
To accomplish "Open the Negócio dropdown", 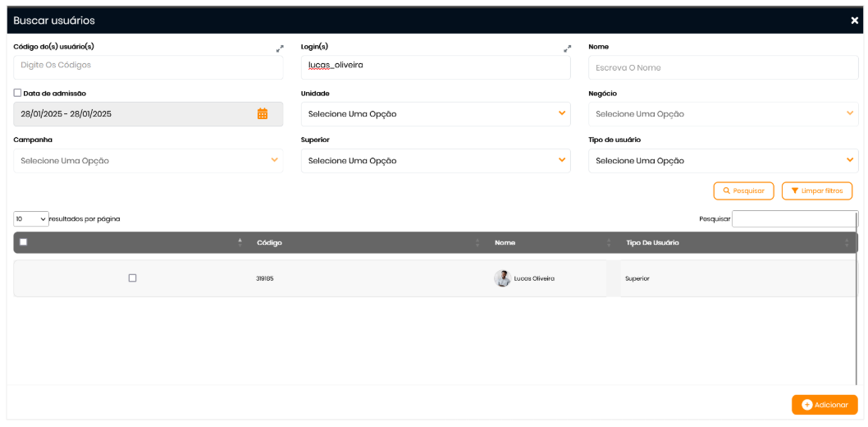I will pos(723,114).
